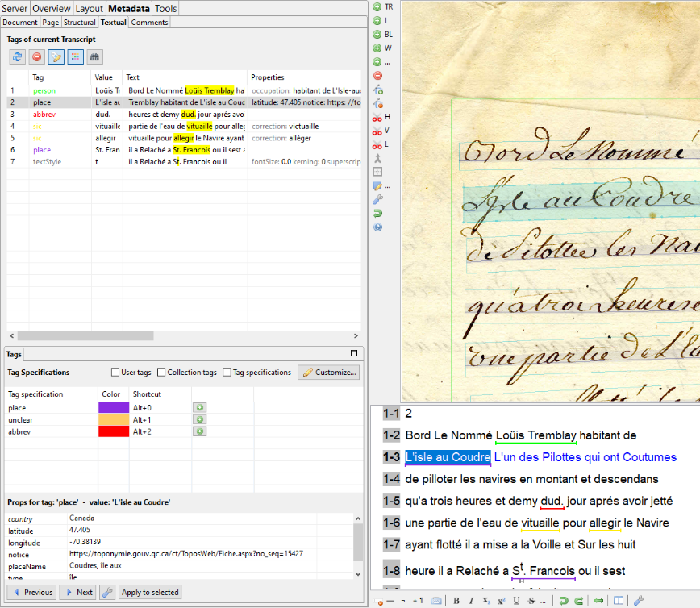Enable the User tags checkbox
Viewport: 700px width, 608px height.
[115, 373]
